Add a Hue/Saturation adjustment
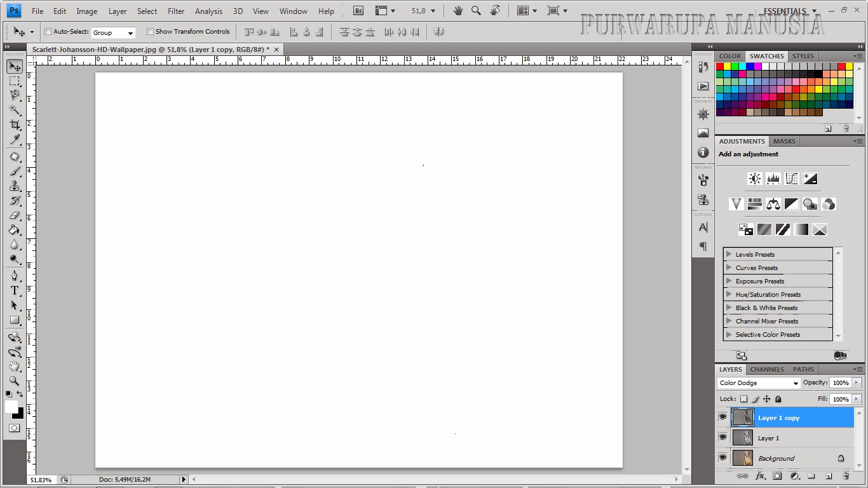 [x=754, y=204]
